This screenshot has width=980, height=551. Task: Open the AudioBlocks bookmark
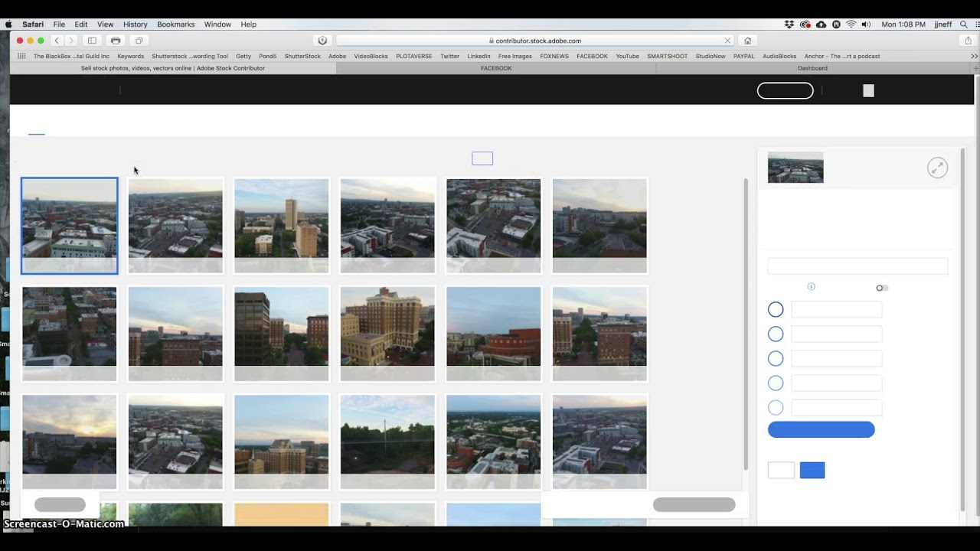click(x=779, y=56)
